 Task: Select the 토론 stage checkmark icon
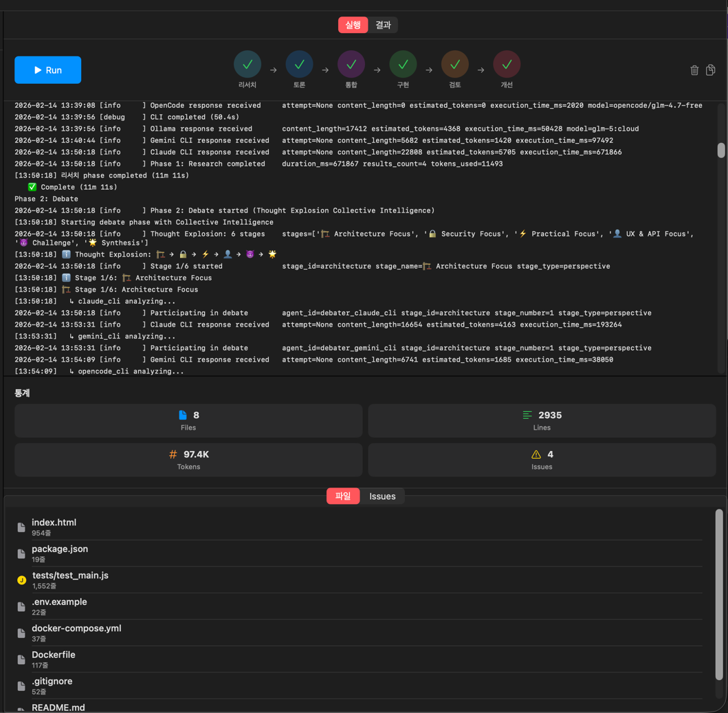299,64
